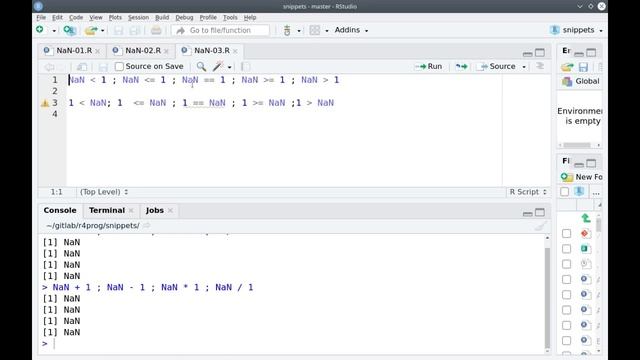Save the script from editor toolbar
The image size is (640, 360).
103,67
